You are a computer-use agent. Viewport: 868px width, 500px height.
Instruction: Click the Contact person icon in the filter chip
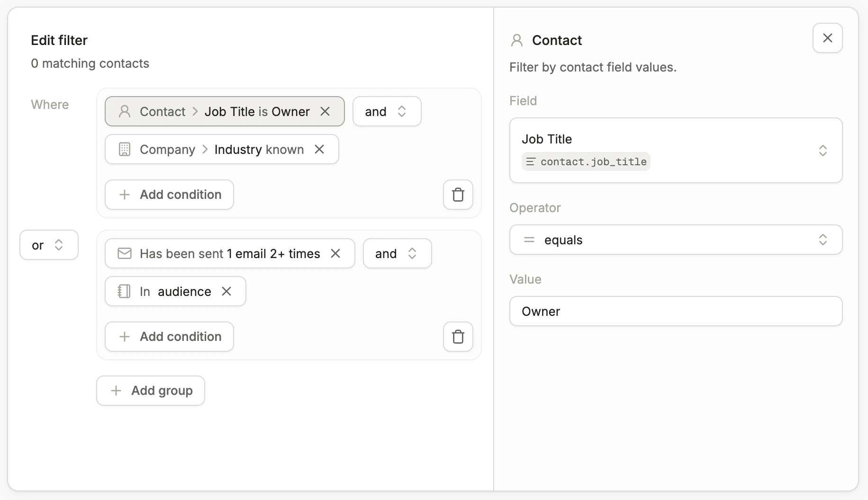[x=125, y=111]
